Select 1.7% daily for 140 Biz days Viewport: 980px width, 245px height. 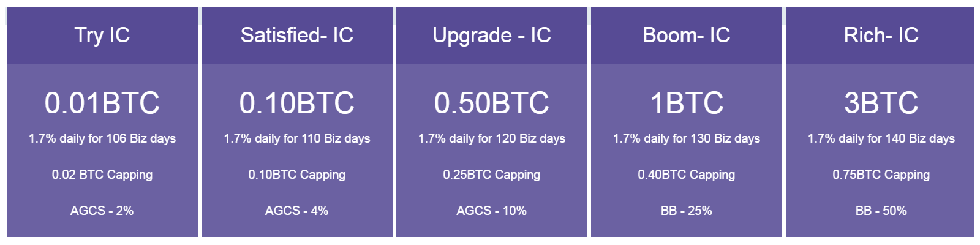point(881,138)
